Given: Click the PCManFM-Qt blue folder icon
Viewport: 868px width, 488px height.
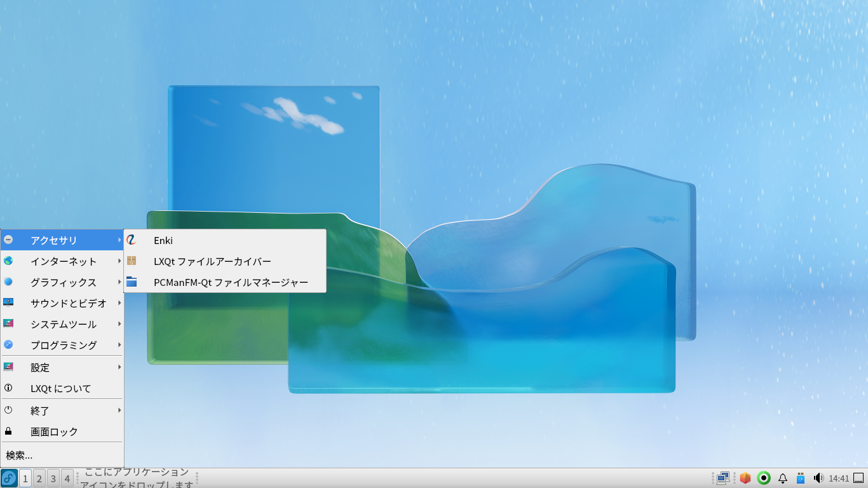Looking at the screenshot, I should [132, 281].
